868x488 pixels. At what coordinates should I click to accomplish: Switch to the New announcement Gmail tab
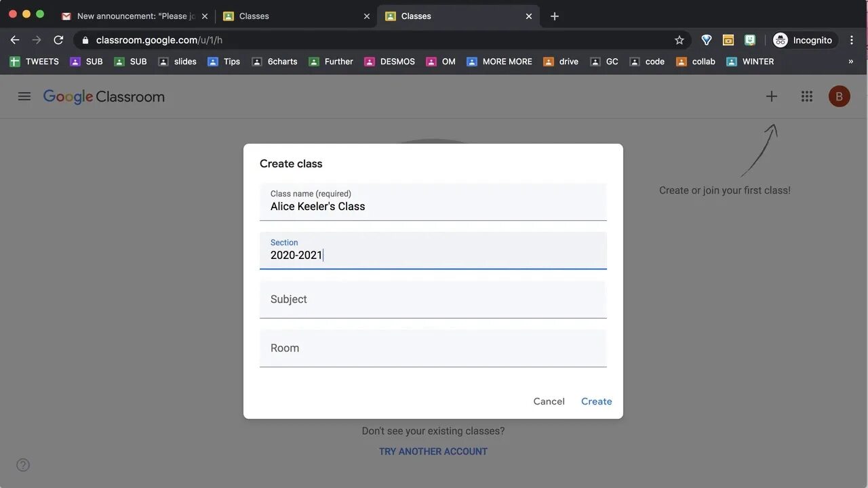pos(134,16)
